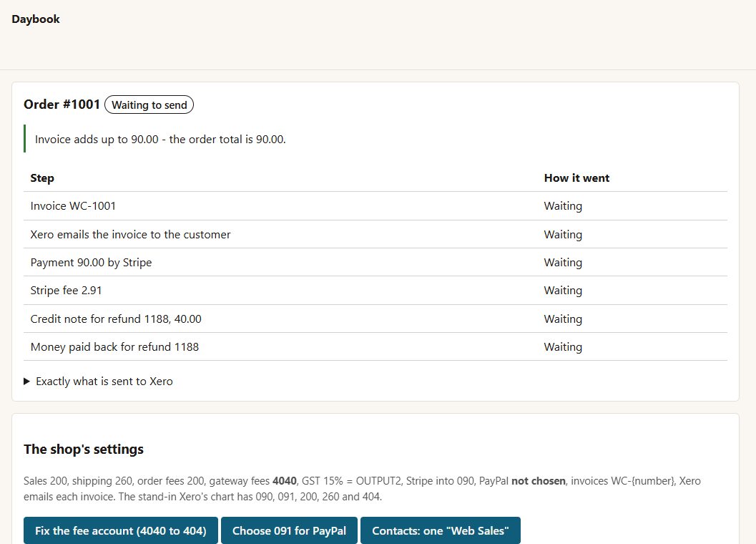756x544 pixels.
Task: Click Waiting status for Stripe fee 2.91
Action: pyautogui.click(x=563, y=291)
